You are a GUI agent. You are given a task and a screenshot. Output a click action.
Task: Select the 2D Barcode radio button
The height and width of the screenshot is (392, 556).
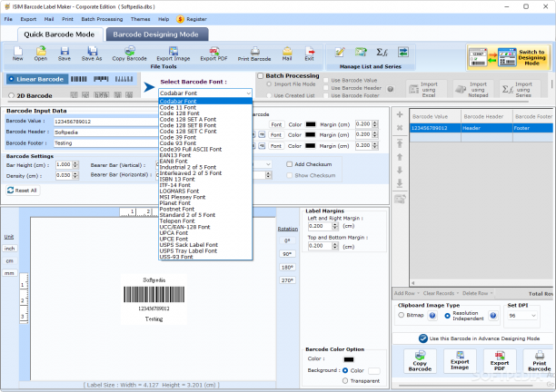pos(11,95)
